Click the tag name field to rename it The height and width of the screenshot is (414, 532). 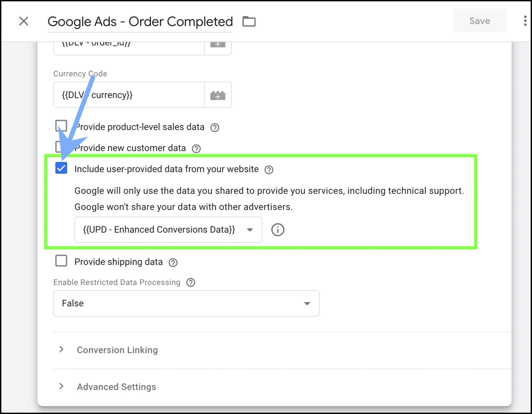pos(140,21)
